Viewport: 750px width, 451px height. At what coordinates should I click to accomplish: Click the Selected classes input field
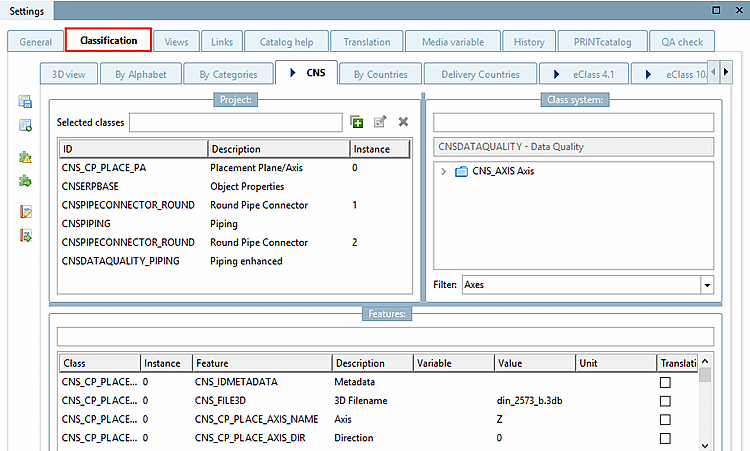[x=236, y=122]
